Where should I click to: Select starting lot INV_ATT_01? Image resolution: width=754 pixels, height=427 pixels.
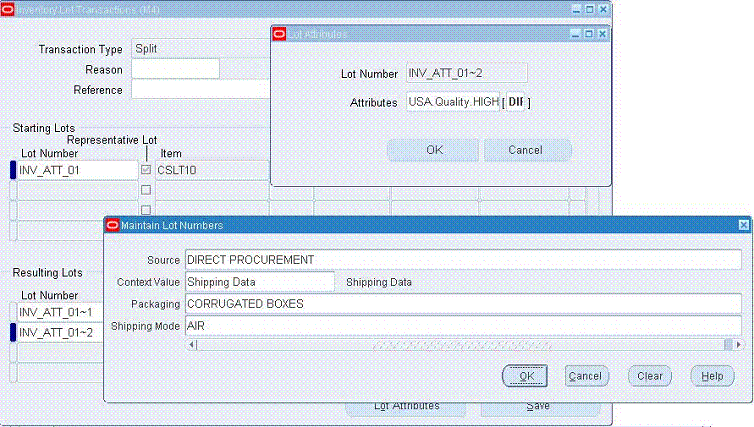coord(77,170)
